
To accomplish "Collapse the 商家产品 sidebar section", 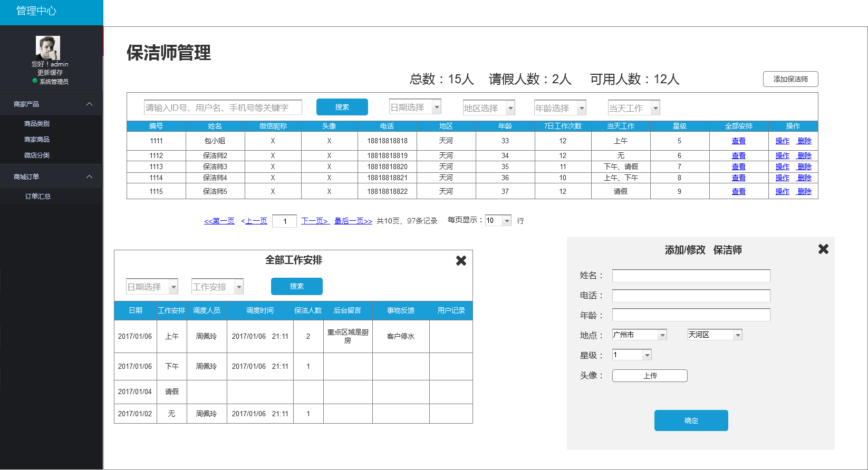I will pyautogui.click(x=89, y=104).
